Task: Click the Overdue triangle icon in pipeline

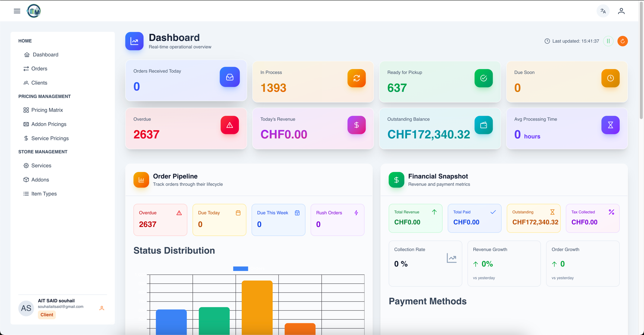Action: [179, 213]
